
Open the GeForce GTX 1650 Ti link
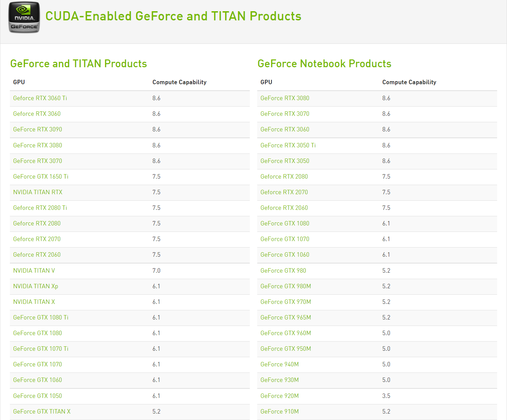click(41, 177)
